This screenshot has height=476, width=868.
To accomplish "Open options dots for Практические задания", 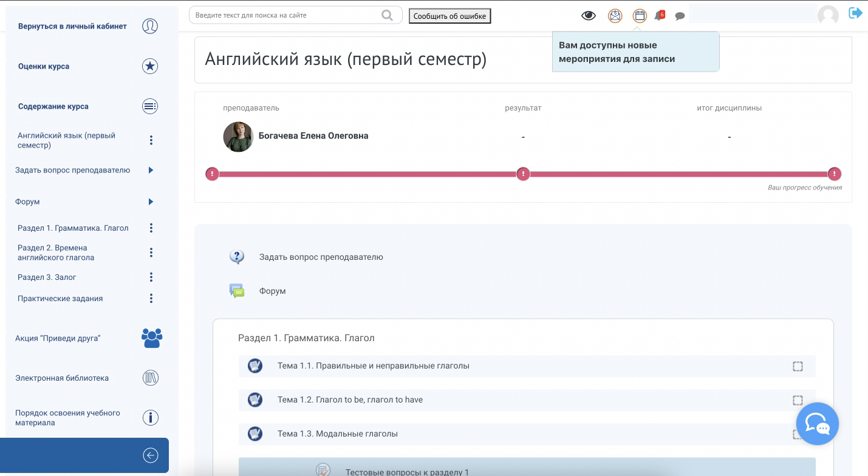I will tap(151, 298).
